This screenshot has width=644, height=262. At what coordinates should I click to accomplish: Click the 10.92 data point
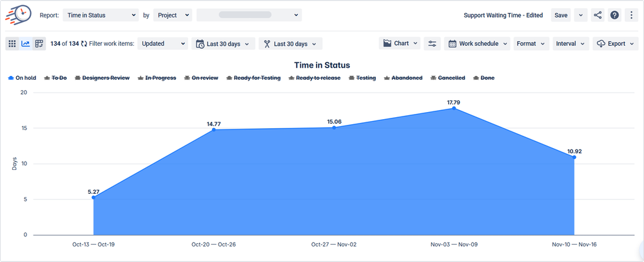[574, 158]
